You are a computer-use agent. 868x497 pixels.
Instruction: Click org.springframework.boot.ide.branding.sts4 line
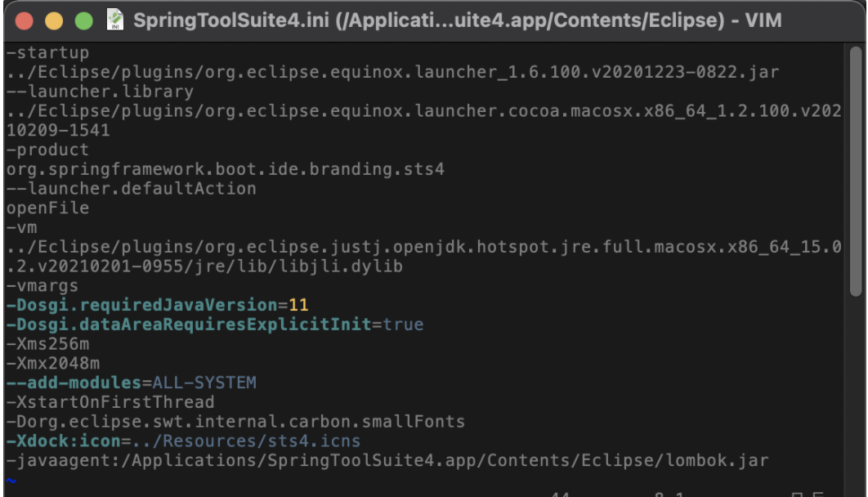(x=226, y=169)
